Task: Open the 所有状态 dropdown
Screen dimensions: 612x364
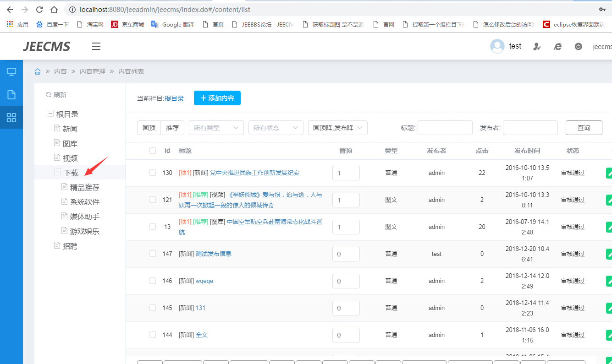Action: pyautogui.click(x=276, y=128)
